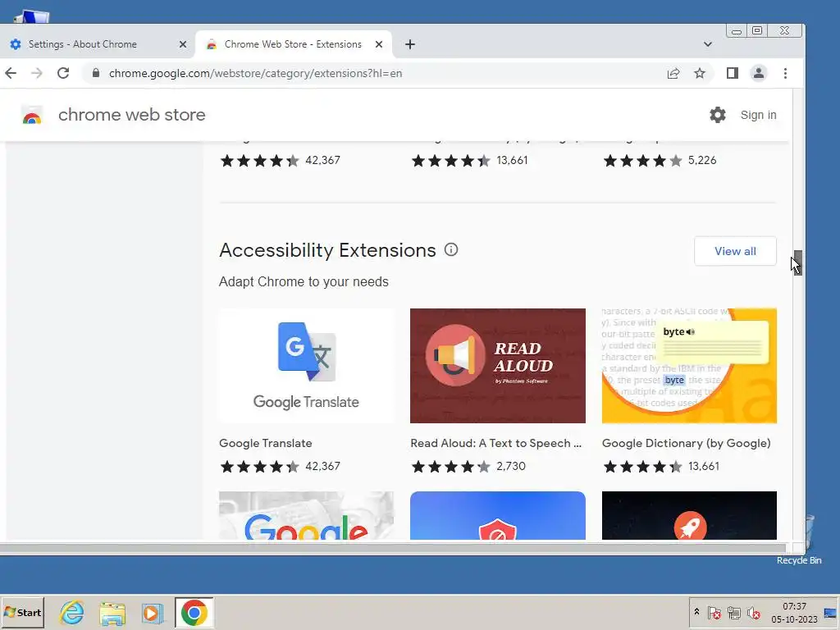Click the chrome web store rainbow logo

tap(32, 115)
